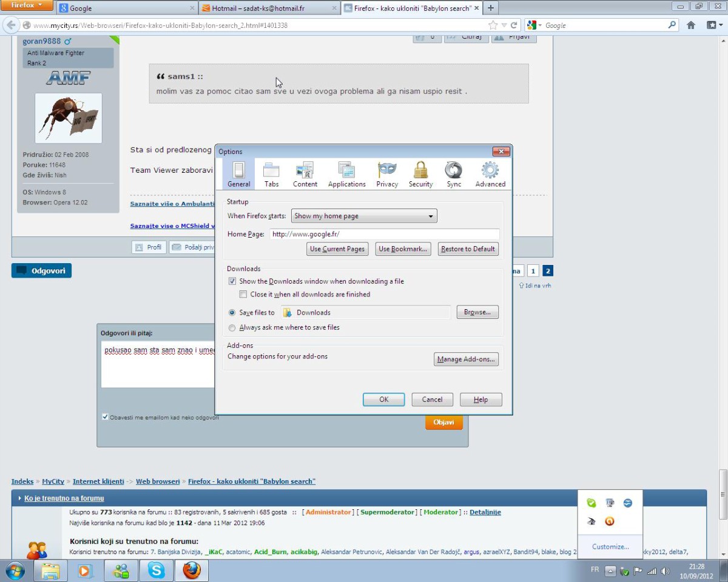
Task: Open the Customize tray icons link
Action: 610,547
